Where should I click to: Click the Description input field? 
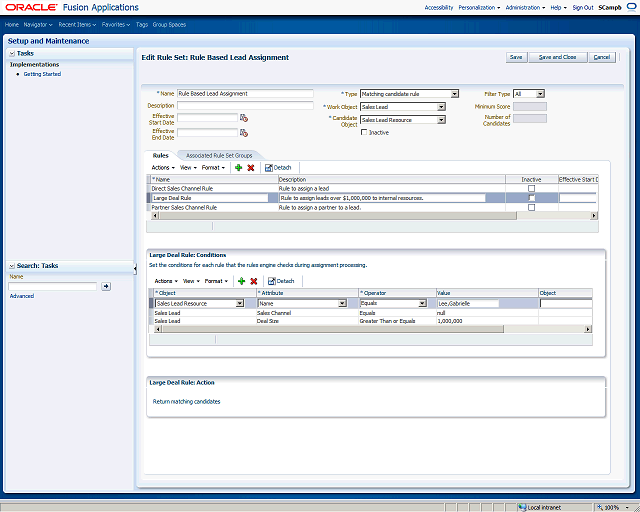(x=245, y=105)
